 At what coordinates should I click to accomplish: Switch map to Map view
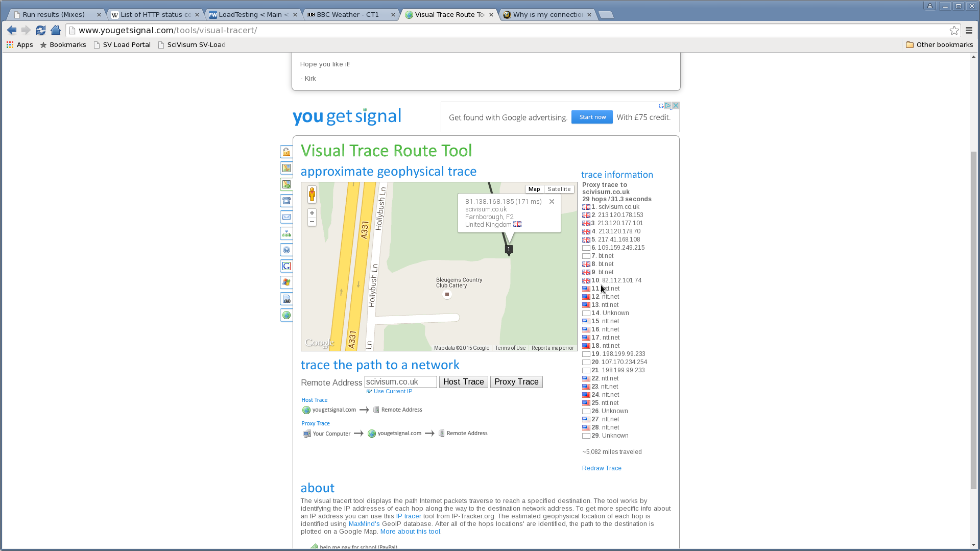(x=534, y=189)
